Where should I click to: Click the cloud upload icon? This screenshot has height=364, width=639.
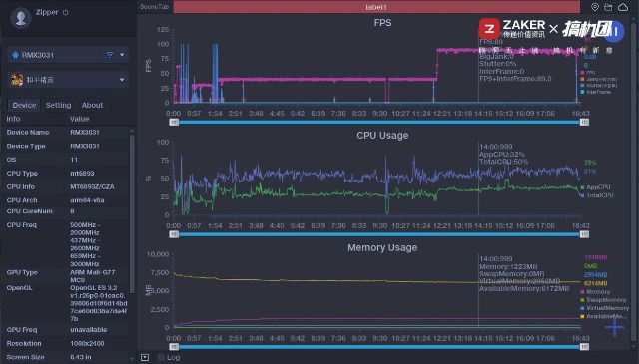point(623,7)
